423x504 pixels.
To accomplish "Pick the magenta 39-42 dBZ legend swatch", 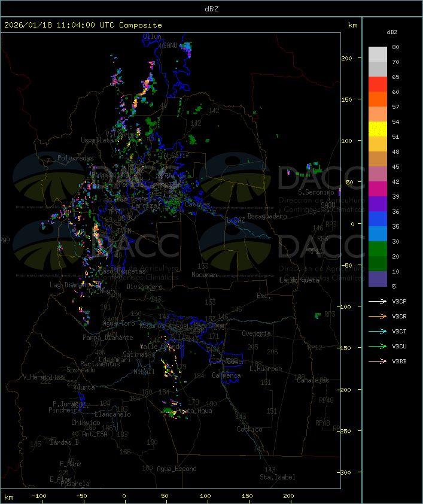I will pyautogui.click(x=378, y=189).
